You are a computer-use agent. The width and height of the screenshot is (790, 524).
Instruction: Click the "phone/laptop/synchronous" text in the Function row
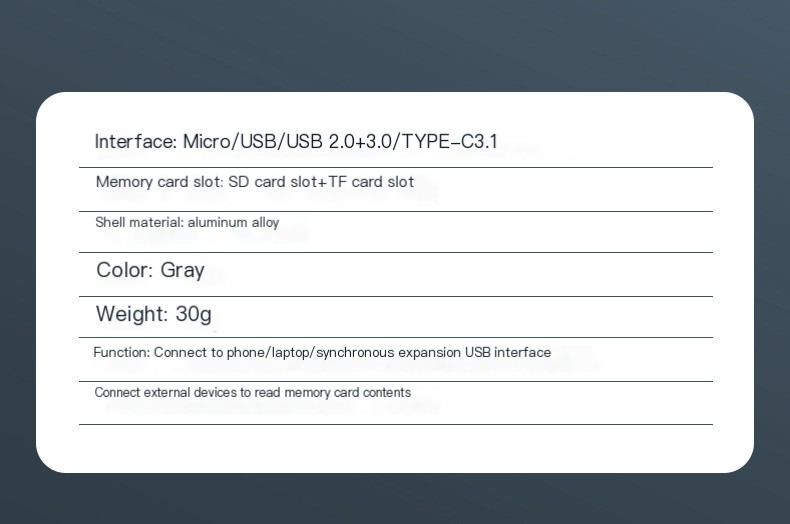[304, 353]
